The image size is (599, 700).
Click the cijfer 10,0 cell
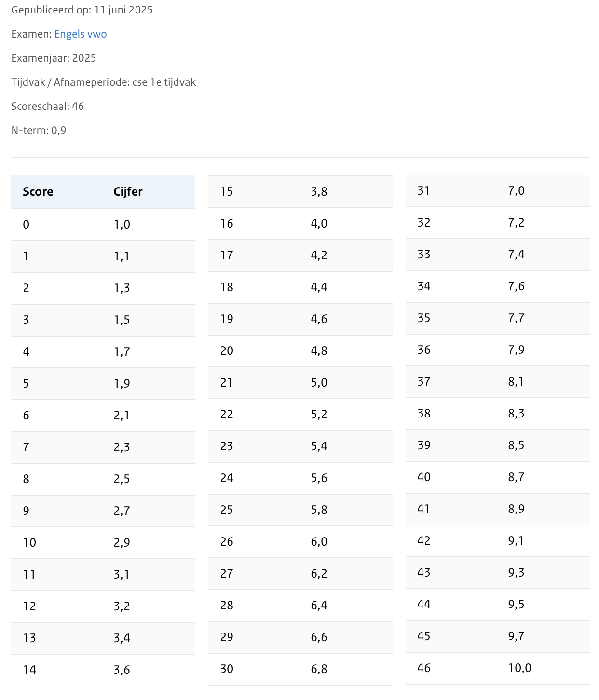click(x=519, y=668)
